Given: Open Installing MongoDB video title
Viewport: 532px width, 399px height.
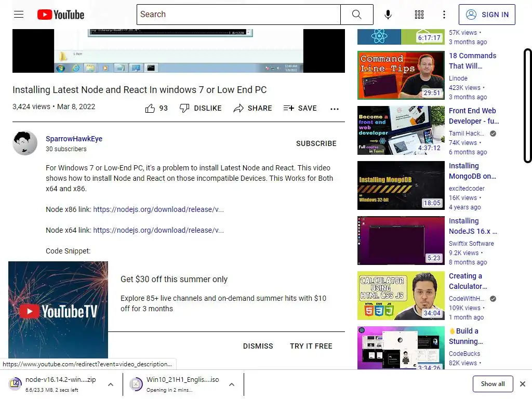Looking at the screenshot, I should pyautogui.click(x=472, y=171).
